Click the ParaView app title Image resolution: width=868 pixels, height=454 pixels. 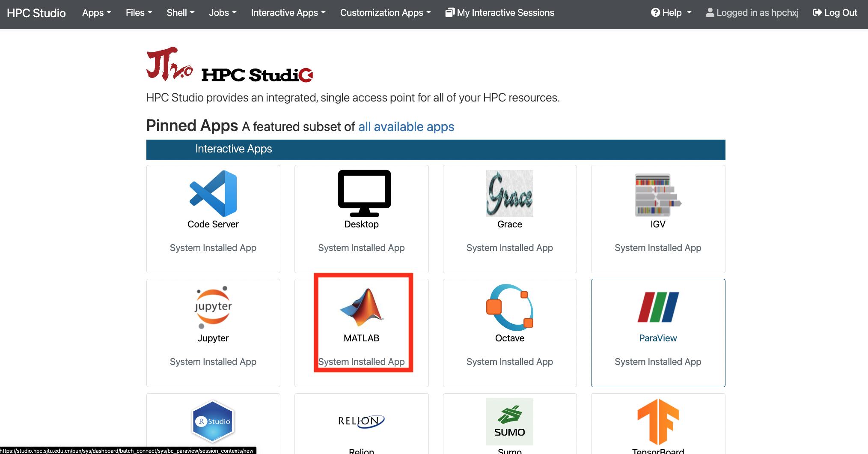pos(658,338)
